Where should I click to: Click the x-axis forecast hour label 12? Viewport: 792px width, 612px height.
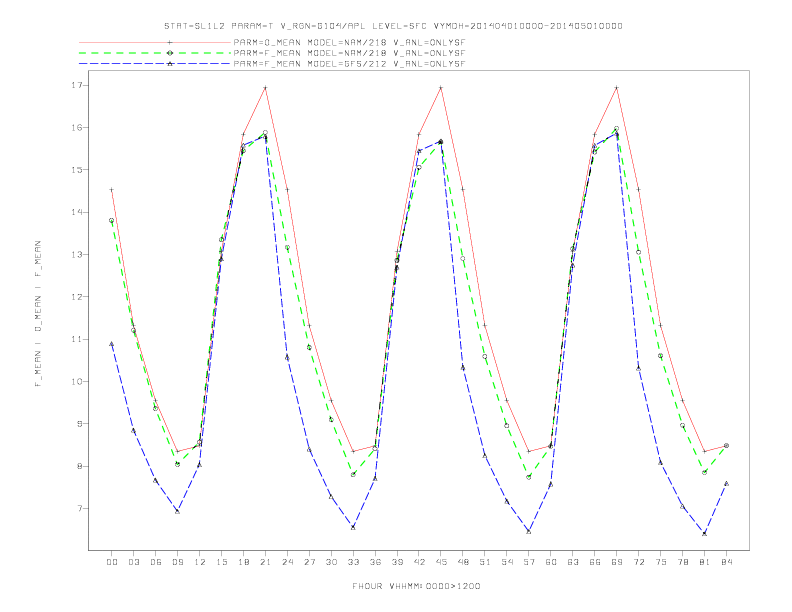click(200, 562)
